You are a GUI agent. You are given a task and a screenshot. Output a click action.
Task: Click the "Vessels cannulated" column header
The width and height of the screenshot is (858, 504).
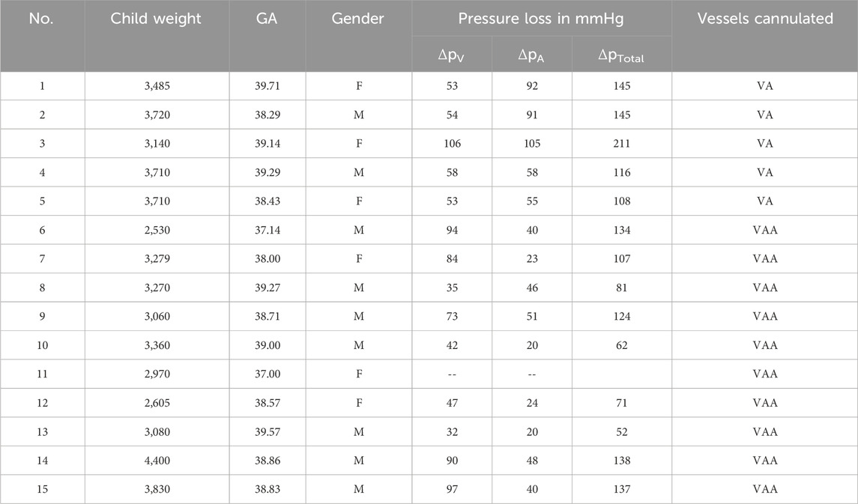point(764,19)
